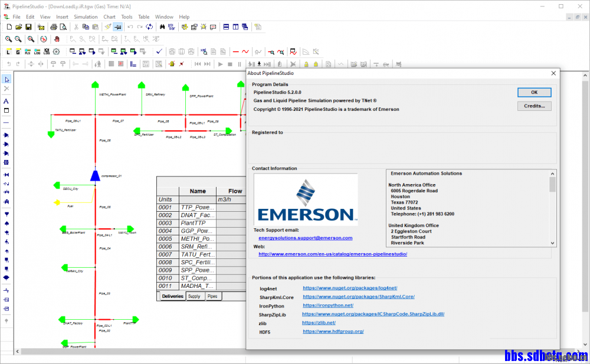Click the Copy icon in the toolbar
590x364 pixels.
[86, 27]
